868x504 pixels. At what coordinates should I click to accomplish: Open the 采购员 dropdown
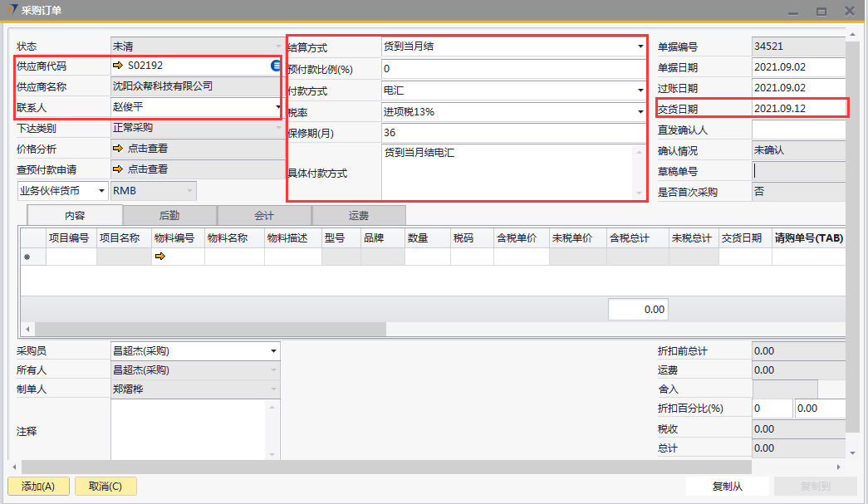click(273, 351)
